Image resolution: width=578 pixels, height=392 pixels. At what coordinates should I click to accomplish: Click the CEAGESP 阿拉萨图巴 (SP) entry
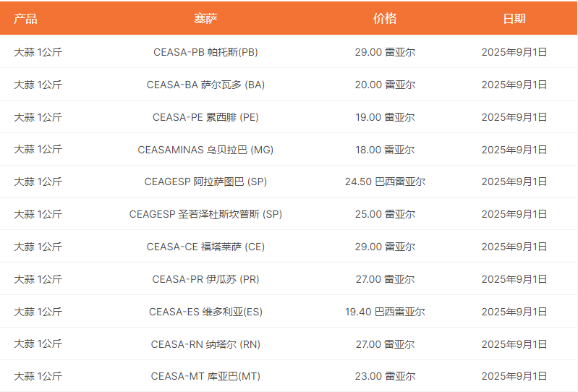pos(205,182)
